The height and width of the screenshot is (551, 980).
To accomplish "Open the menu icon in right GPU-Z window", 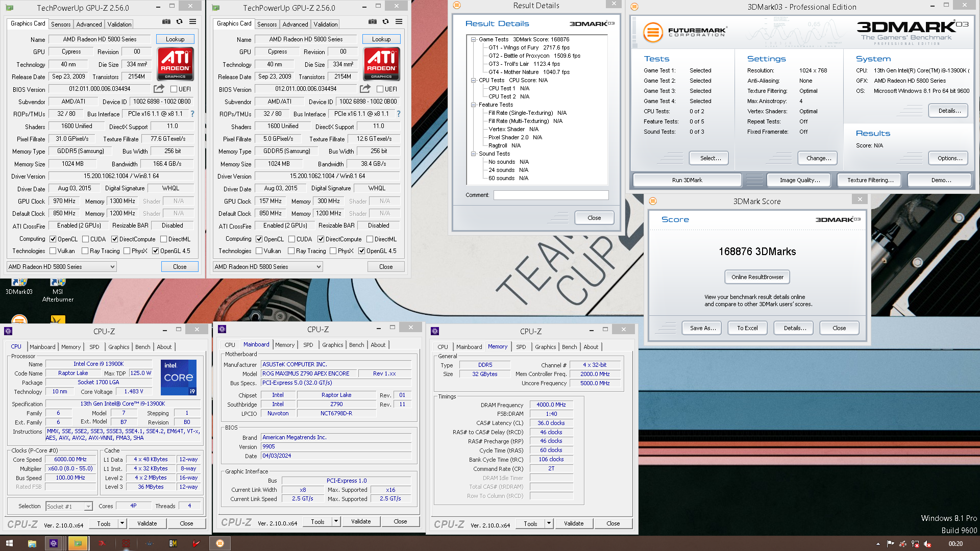I will [x=399, y=22].
